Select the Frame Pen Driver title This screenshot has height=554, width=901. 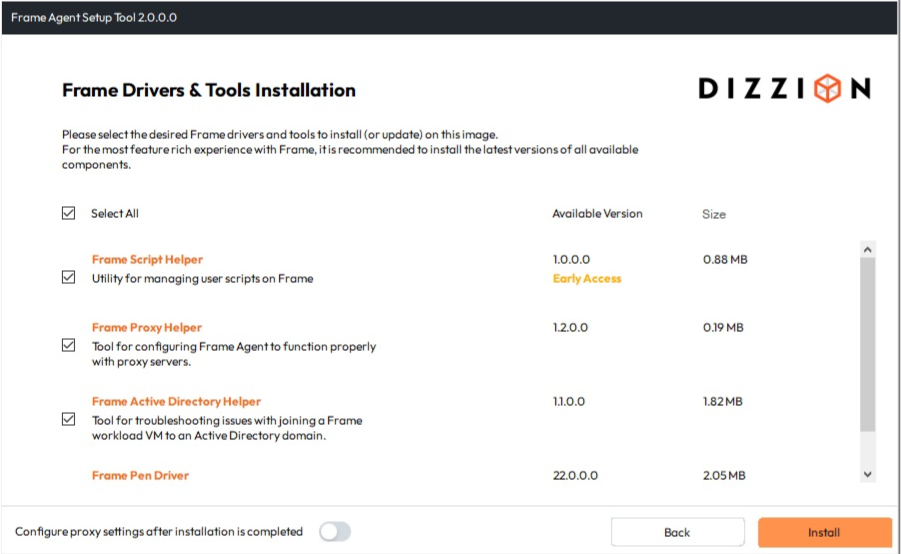coord(140,476)
